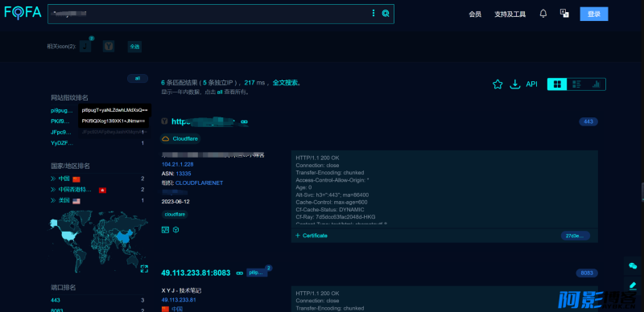Download results with the download icon

point(514,84)
